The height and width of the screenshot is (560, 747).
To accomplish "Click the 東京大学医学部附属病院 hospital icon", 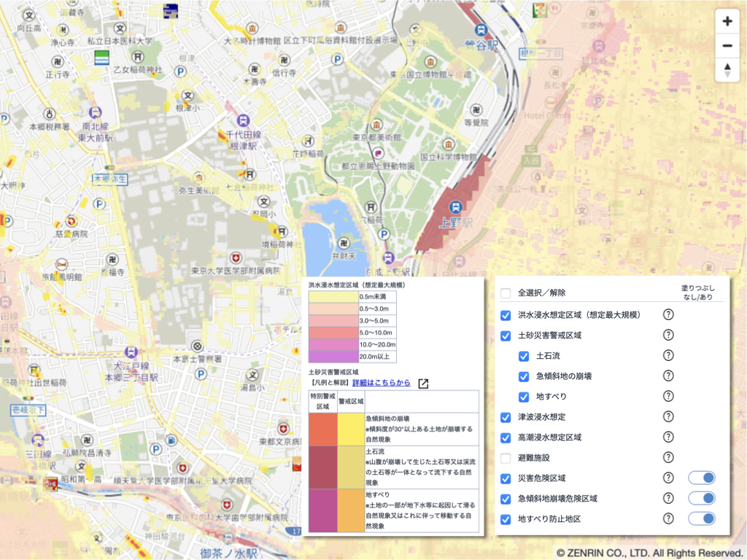I will (234, 257).
